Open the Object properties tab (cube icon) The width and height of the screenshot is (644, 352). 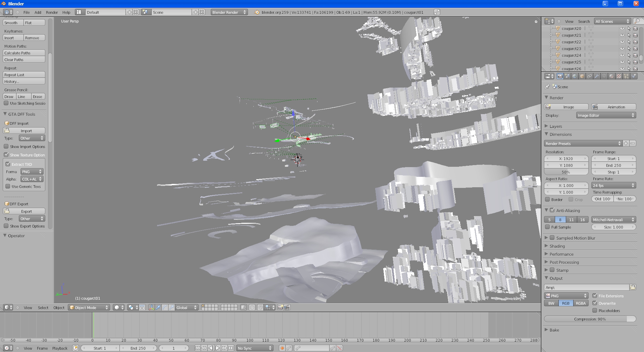pyautogui.click(x=582, y=77)
